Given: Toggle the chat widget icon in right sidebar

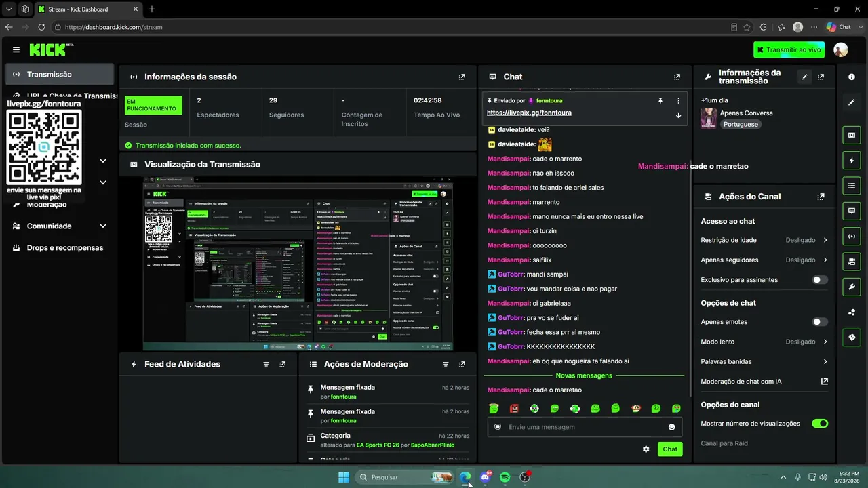Looking at the screenshot, I should (852, 211).
